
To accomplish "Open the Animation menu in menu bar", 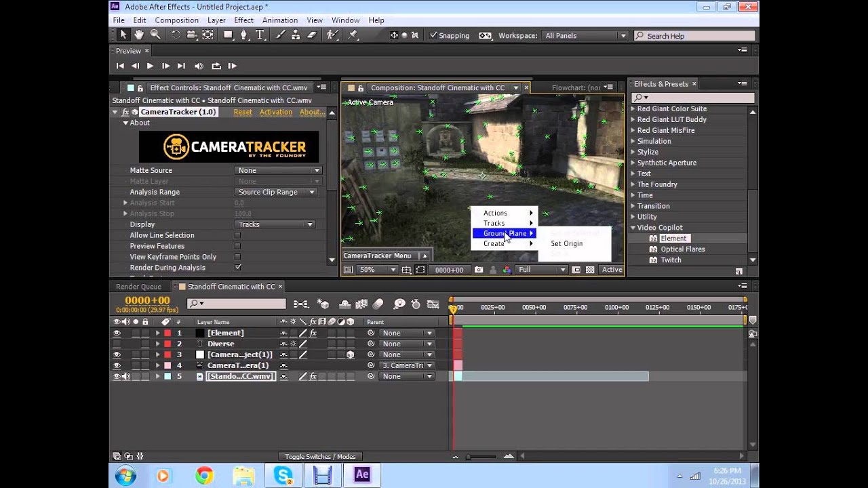I will point(280,20).
